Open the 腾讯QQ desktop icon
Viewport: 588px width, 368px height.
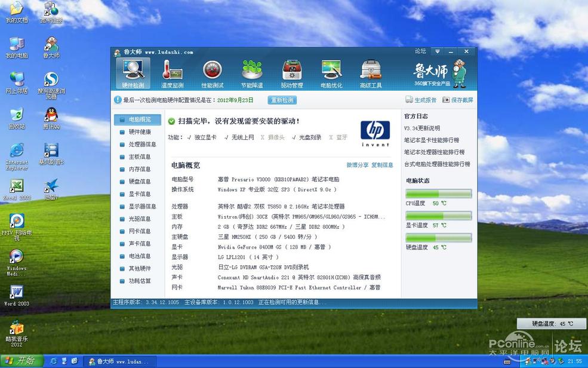(51, 118)
